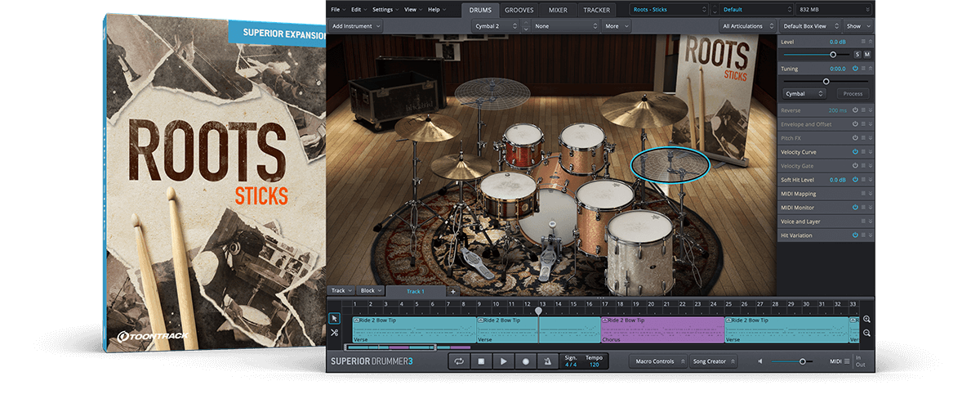Open the Settings menu

[x=385, y=10]
